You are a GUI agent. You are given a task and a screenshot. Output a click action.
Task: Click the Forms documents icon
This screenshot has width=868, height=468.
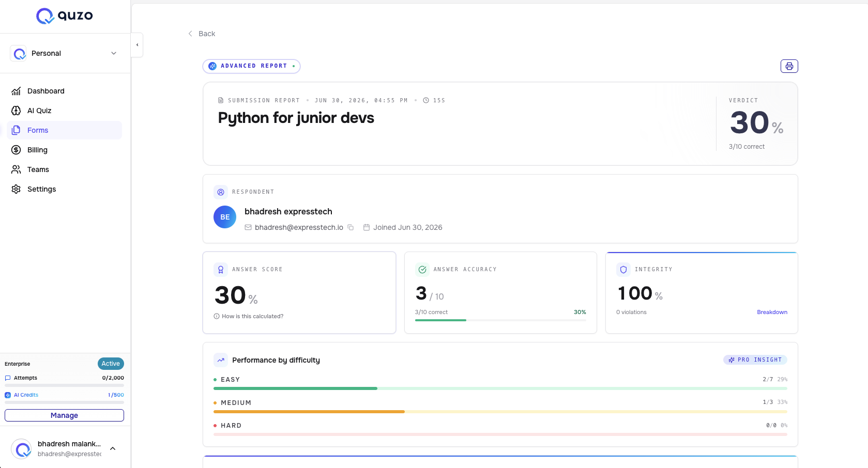(x=16, y=130)
